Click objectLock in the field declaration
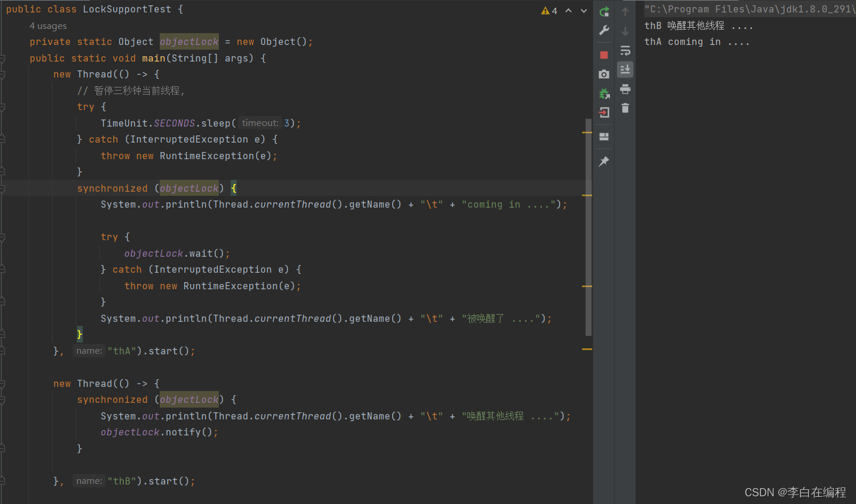Image resolution: width=856 pixels, height=504 pixels. coord(189,41)
